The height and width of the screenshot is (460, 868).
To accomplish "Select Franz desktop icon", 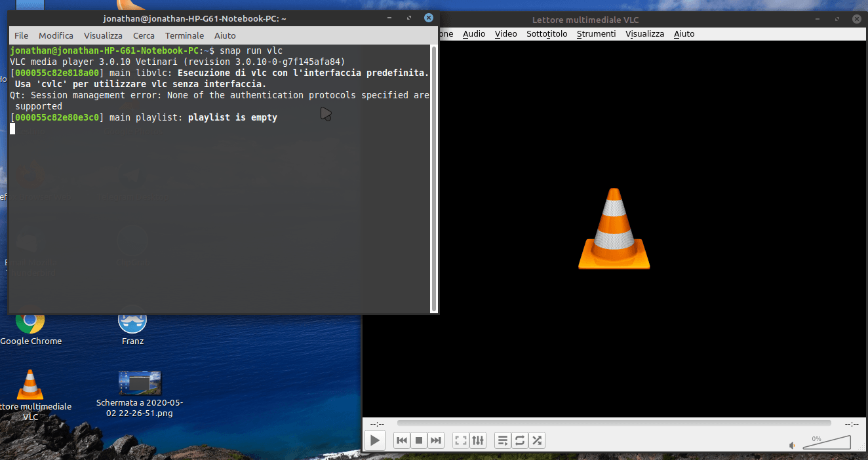I will 132,326.
